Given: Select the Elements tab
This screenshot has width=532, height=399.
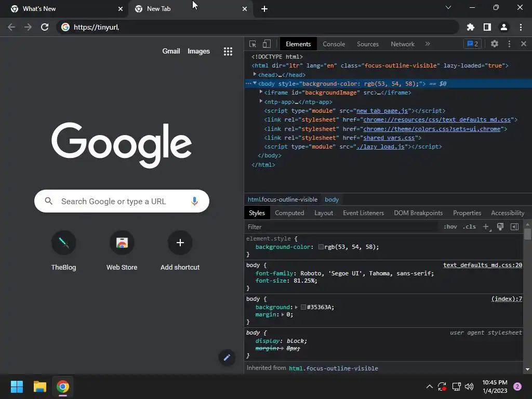Looking at the screenshot, I should click(298, 44).
